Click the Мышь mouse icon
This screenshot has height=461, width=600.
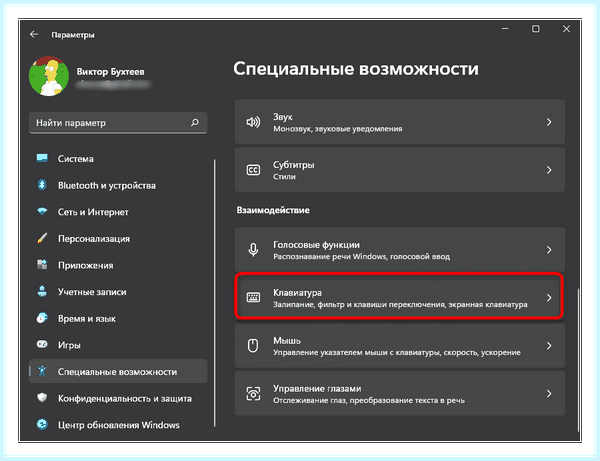click(x=253, y=345)
